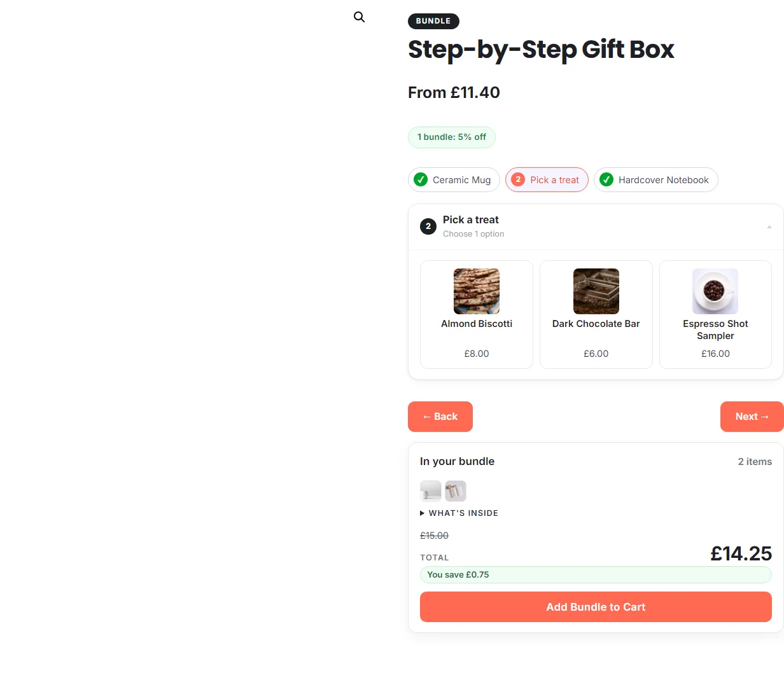Click the Dark Chocolate Bar product image
Image resolution: width=784 pixels, height=694 pixels.
tap(596, 291)
